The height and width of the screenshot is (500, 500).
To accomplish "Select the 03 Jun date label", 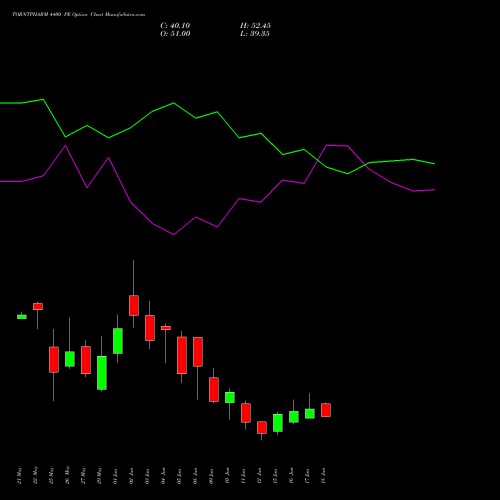I will click(147, 476).
